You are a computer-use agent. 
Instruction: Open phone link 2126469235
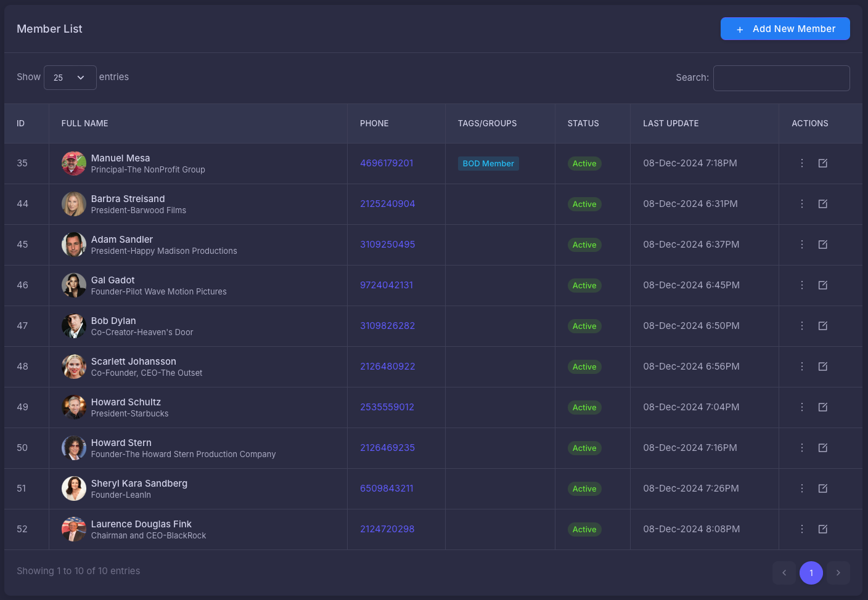click(388, 448)
